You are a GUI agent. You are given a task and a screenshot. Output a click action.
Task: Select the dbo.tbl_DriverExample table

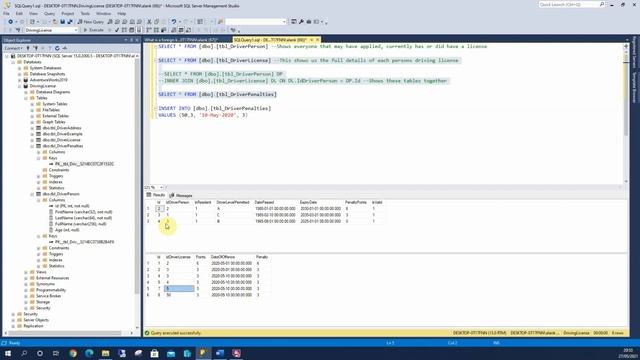tap(62, 134)
